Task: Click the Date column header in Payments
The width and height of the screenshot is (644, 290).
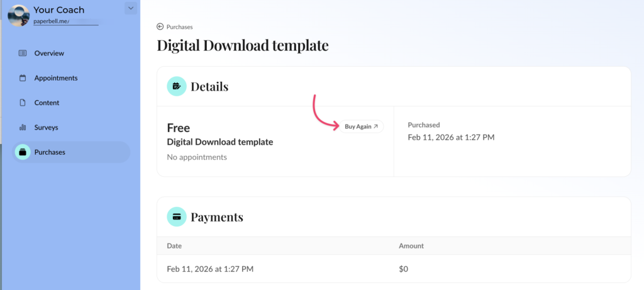Action: click(x=174, y=246)
